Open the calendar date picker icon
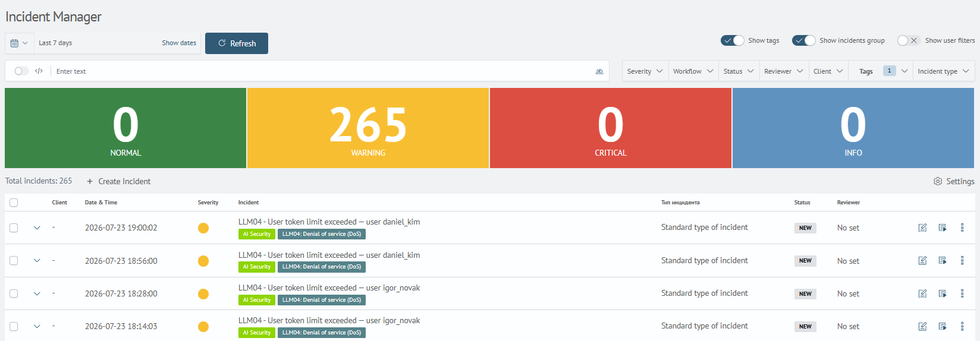Screen dimensions: 980x341 click(19, 43)
